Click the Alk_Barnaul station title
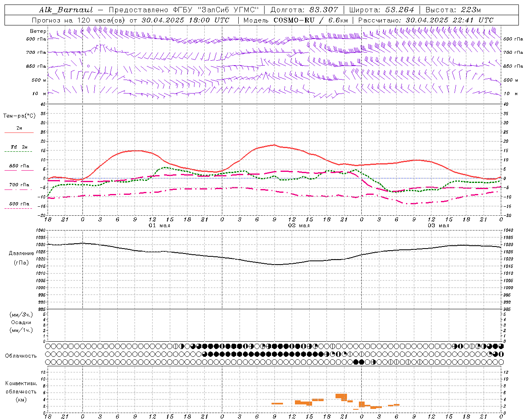 coord(66,10)
